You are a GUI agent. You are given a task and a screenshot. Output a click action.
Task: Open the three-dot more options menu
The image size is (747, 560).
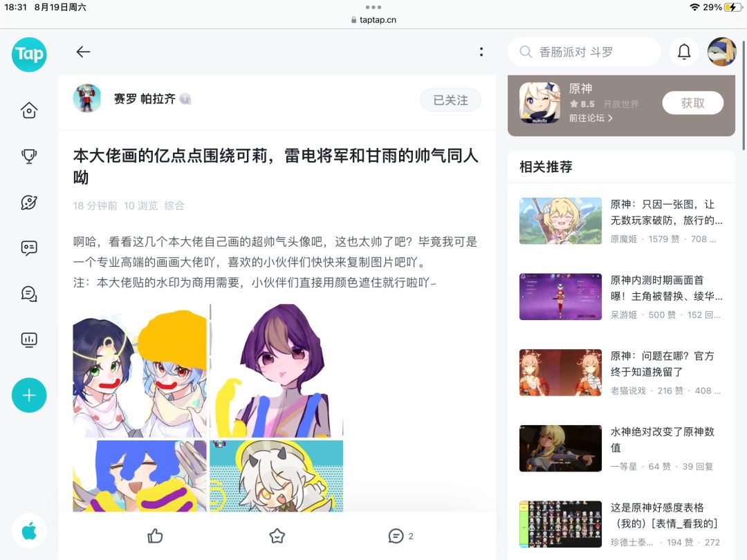point(481,52)
